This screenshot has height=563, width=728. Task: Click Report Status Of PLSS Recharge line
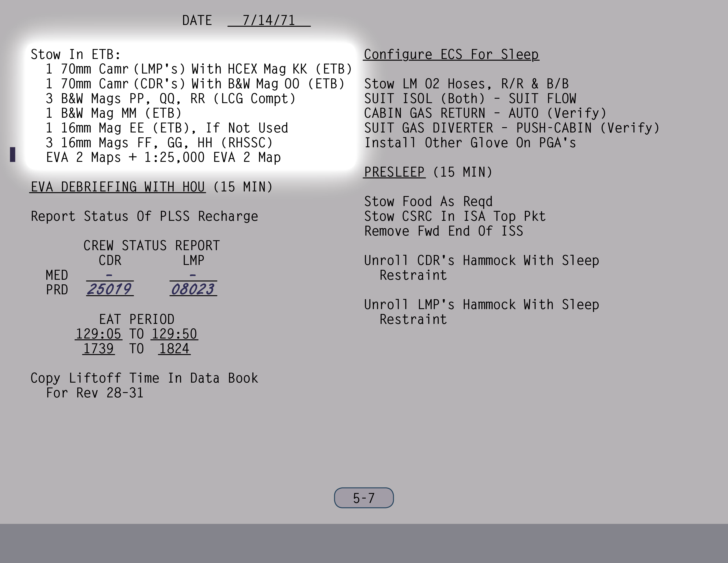(144, 216)
